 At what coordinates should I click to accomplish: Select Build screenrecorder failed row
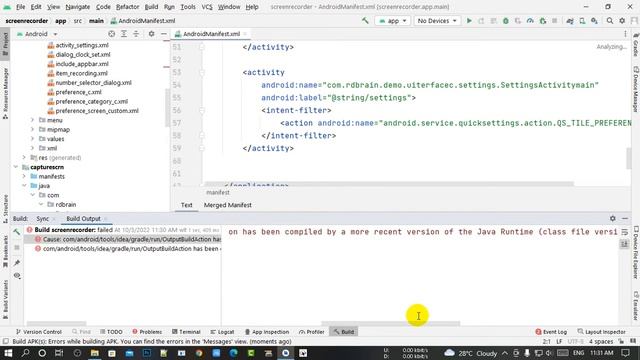click(x=122, y=230)
